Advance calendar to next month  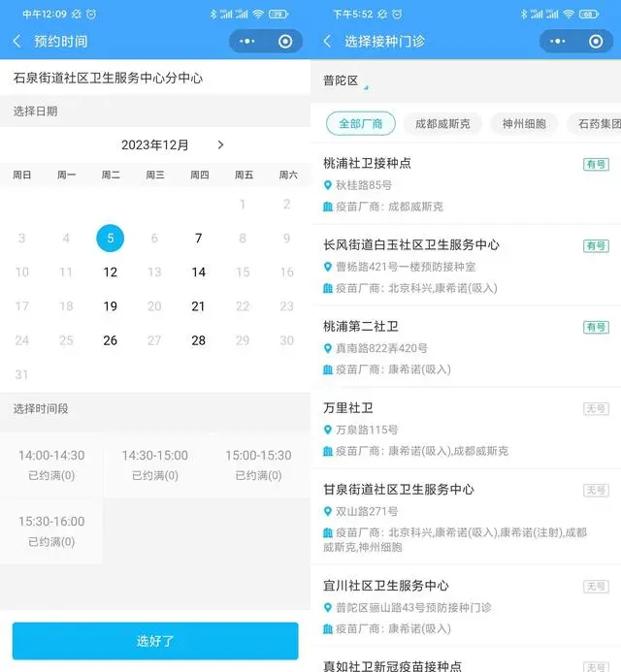tap(220, 145)
